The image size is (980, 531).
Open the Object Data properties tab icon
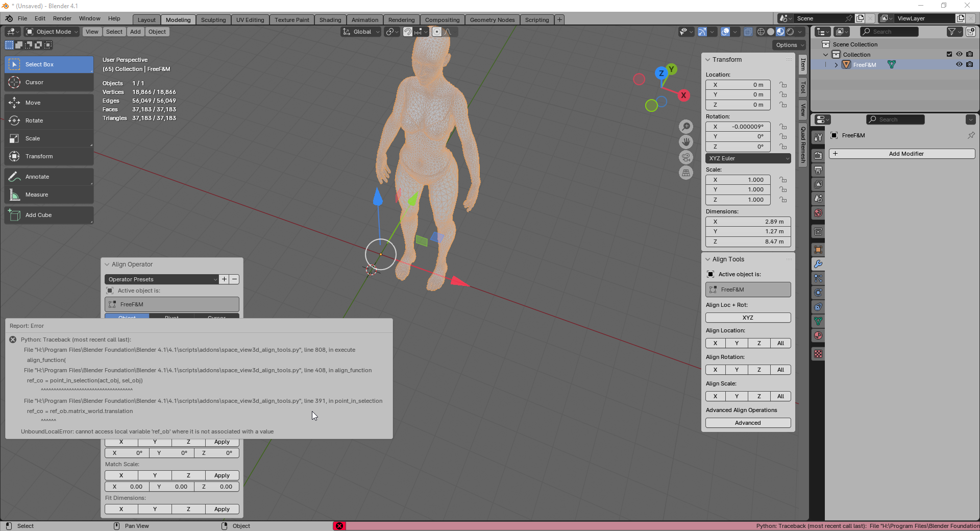point(818,321)
